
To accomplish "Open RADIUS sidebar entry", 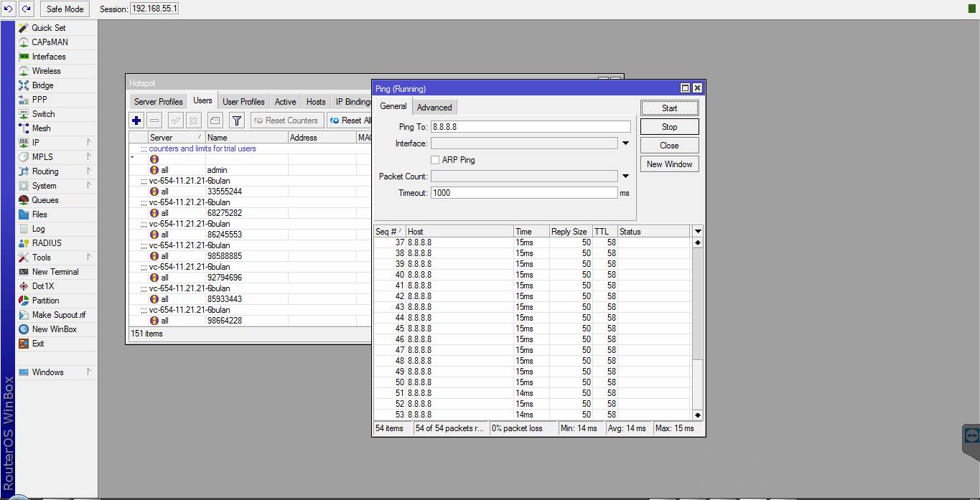I will [x=47, y=243].
